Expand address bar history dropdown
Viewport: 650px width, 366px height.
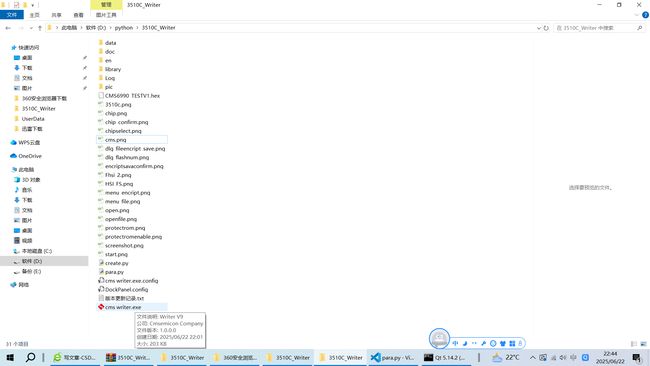538,28
